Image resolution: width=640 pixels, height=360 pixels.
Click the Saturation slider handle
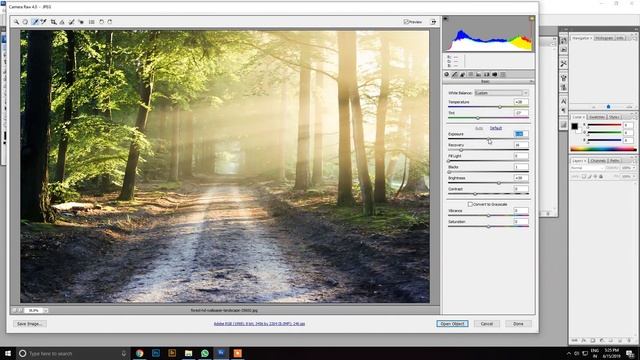coord(489,227)
